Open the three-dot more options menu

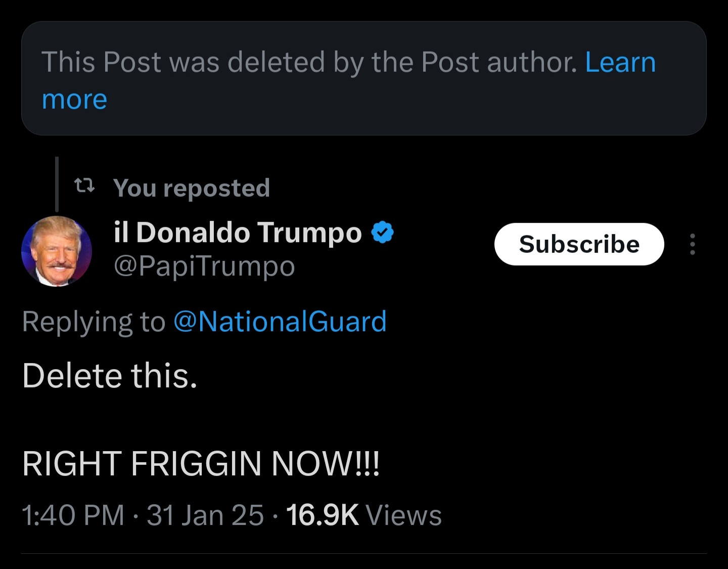click(693, 244)
